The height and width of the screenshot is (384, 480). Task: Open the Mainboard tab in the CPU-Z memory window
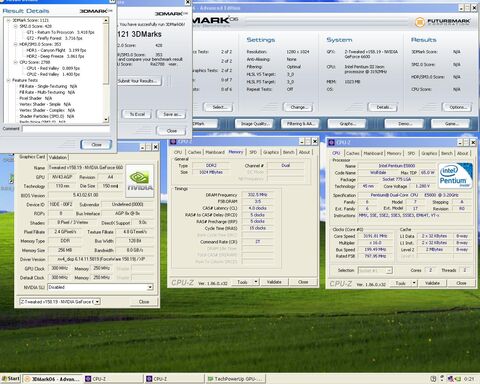(x=215, y=152)
